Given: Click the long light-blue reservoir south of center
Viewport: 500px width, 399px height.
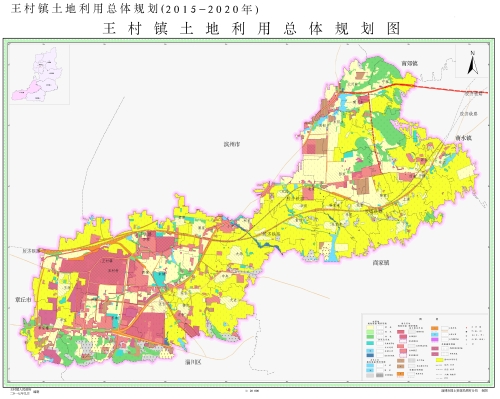Looking at the screenshot, I should point(333,247).
